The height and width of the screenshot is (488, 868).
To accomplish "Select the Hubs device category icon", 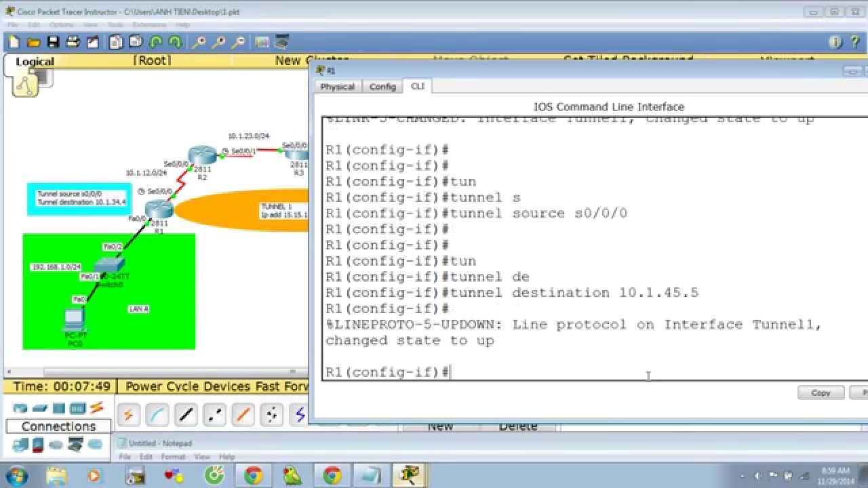I will pos(58,408).
